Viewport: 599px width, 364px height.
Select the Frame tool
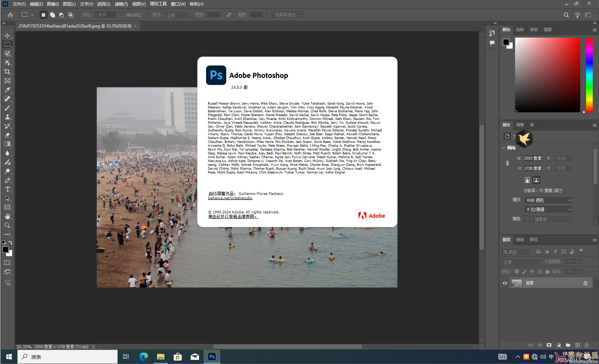pos(7,81)
